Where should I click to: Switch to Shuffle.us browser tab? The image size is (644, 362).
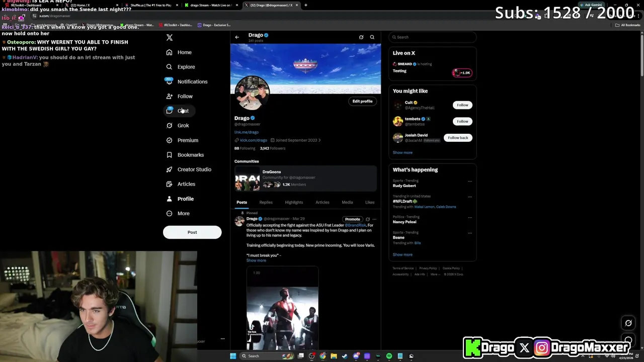click(150, 5)
